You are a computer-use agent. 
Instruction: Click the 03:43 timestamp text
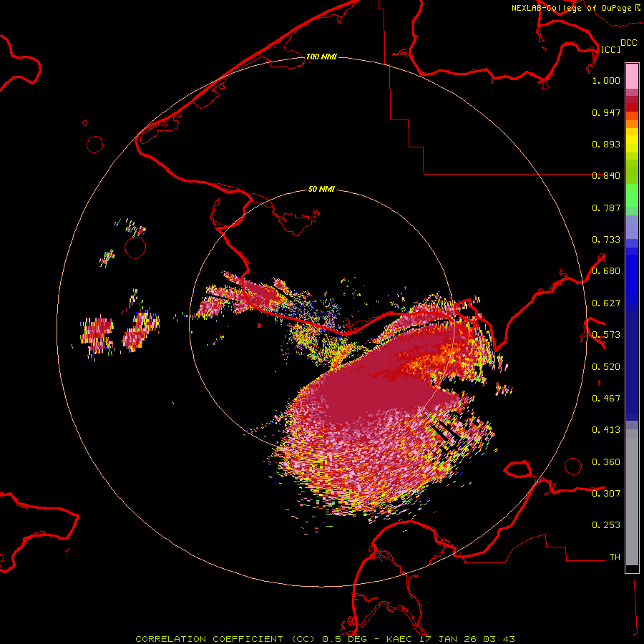pos(499,639)
